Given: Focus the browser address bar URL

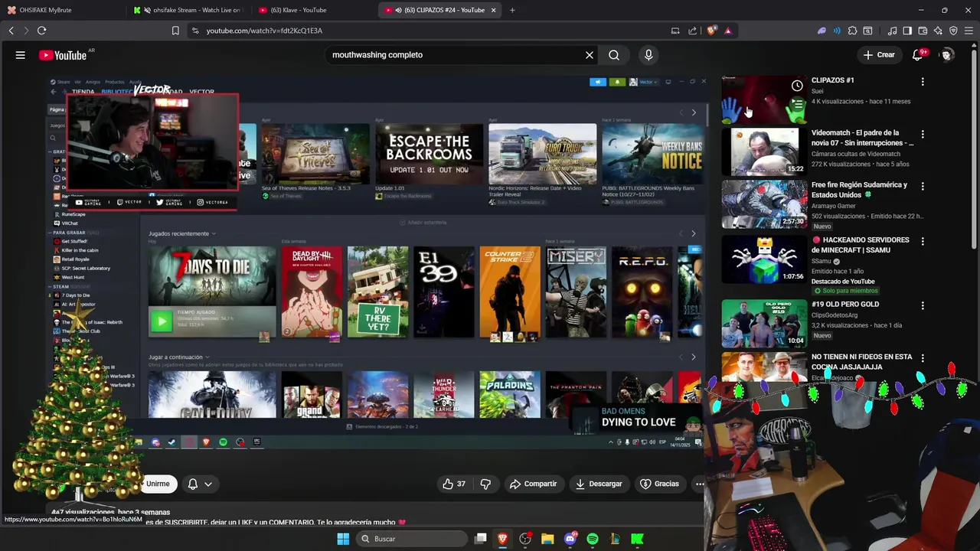Looking at the screenshot, I should pos(264,31).
